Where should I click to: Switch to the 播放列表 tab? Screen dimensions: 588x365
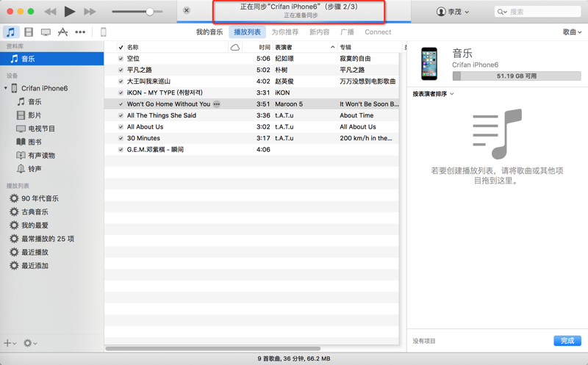[247, 32]
